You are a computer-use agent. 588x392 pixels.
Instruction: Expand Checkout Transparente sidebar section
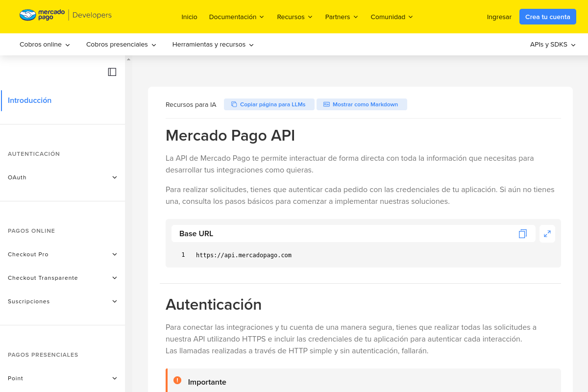tap(63, 278)
